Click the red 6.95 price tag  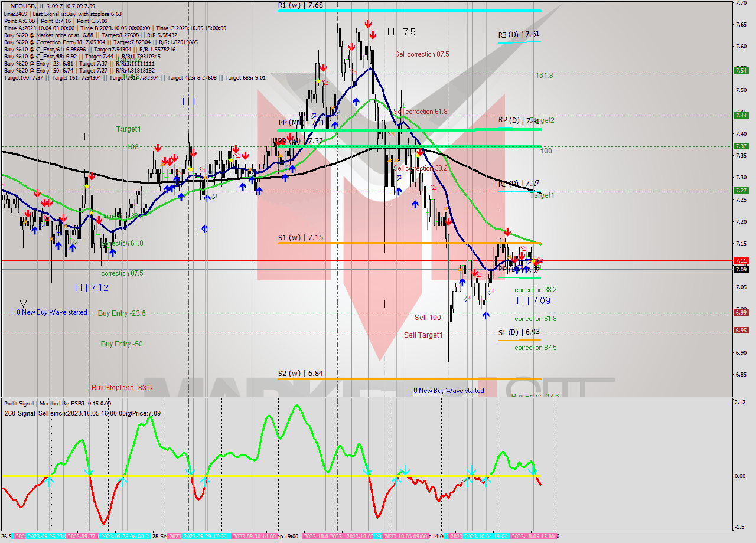click(x=741, y=331)
